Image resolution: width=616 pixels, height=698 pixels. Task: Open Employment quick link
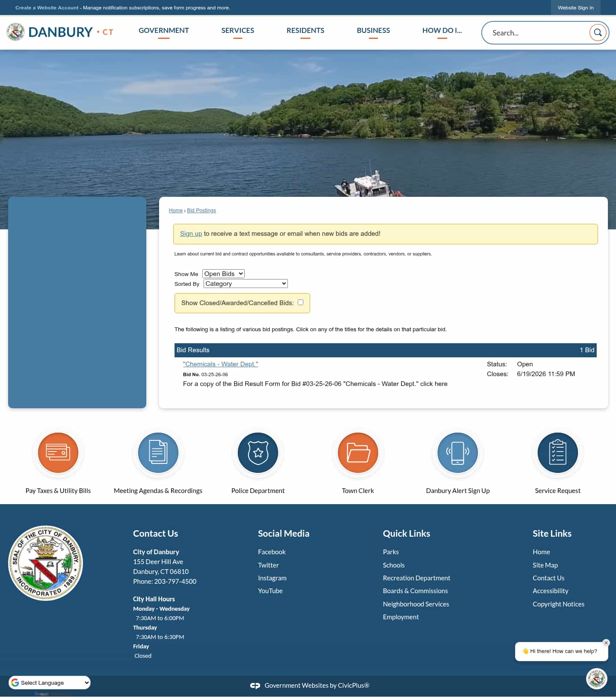(401, 617)
